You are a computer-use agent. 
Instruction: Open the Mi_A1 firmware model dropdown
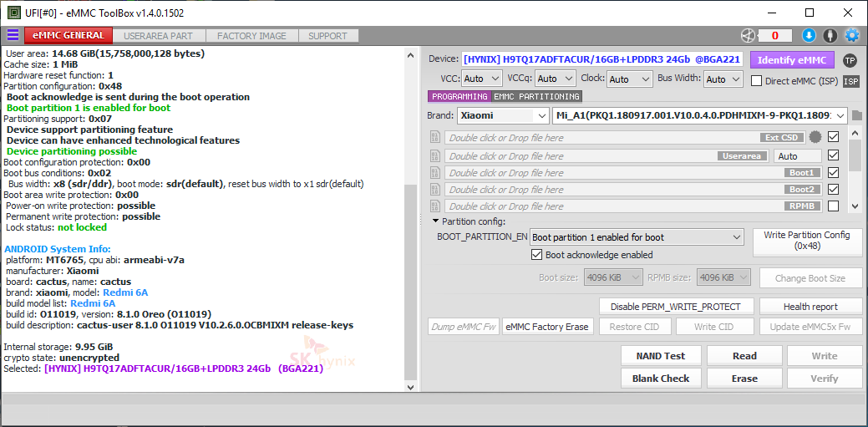click(700, 116)
